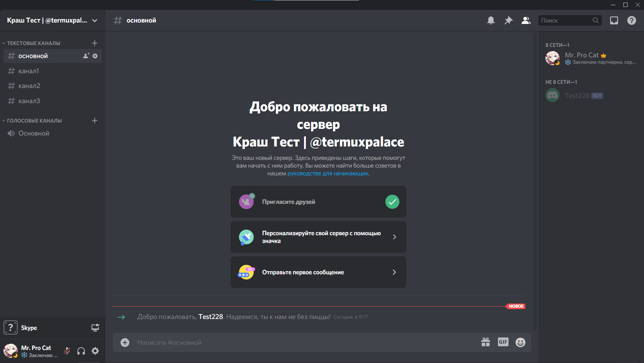Create a new text channel
The image size is (644, 363).
95,43
